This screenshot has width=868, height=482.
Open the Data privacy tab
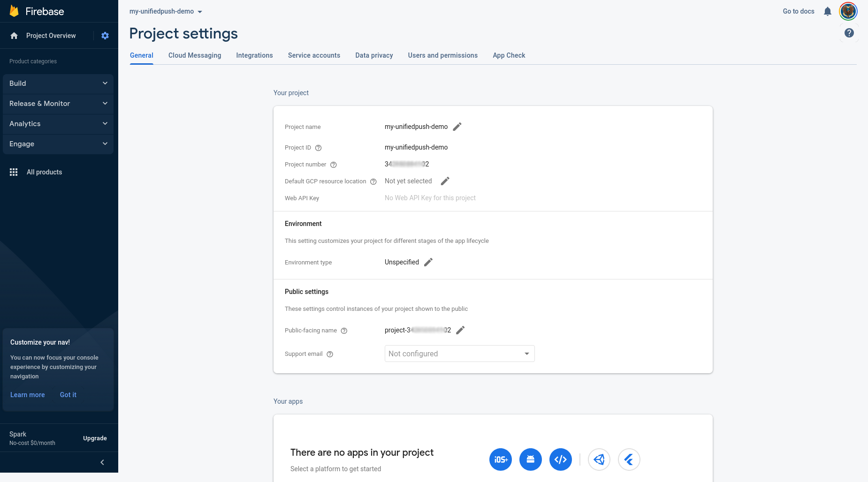click(x=374, y=55)
